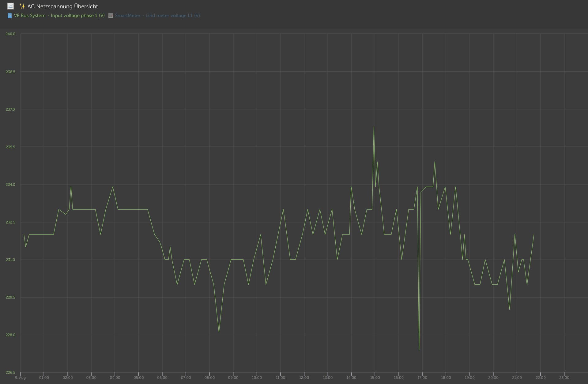Click the AC Netzspannung Übersicht title
The image size is (588, 384).
pyautogui.click(x=62, y=6)
